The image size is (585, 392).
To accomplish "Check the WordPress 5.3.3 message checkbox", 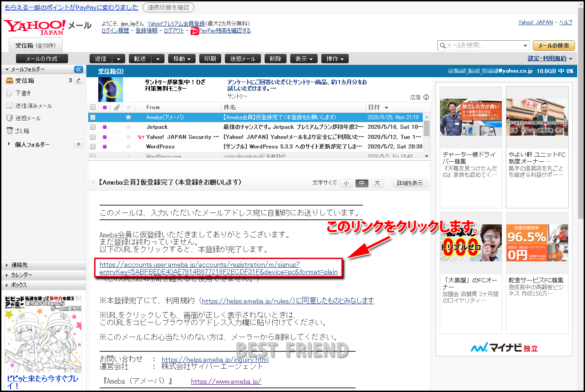I will [93, 147].
